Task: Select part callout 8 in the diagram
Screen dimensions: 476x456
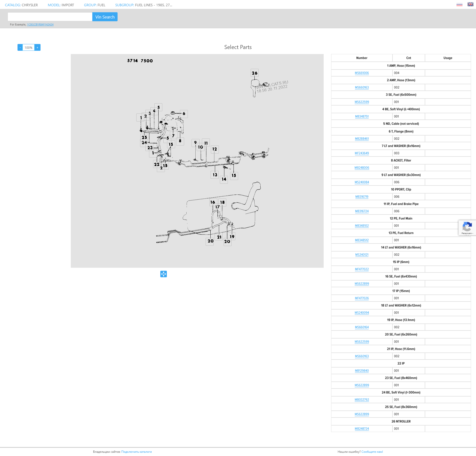Action: tap(180, 141)
